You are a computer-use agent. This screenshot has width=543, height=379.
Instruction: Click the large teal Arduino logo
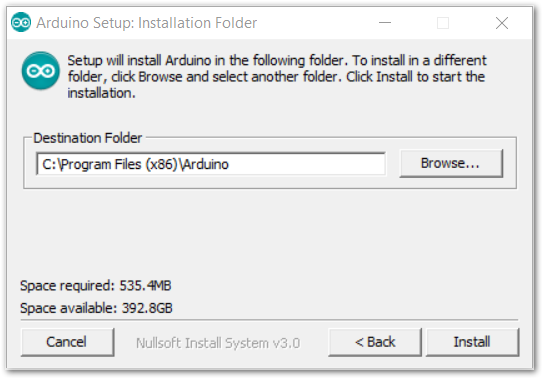pos(41,71)
